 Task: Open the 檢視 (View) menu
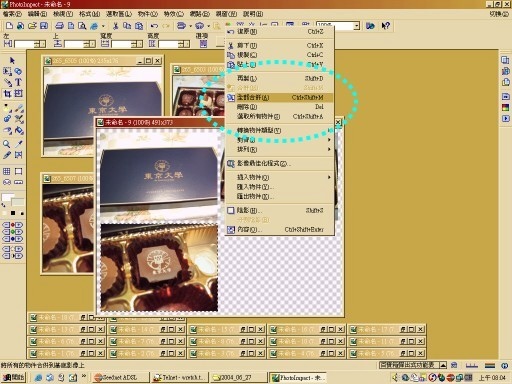pos(63,14)
